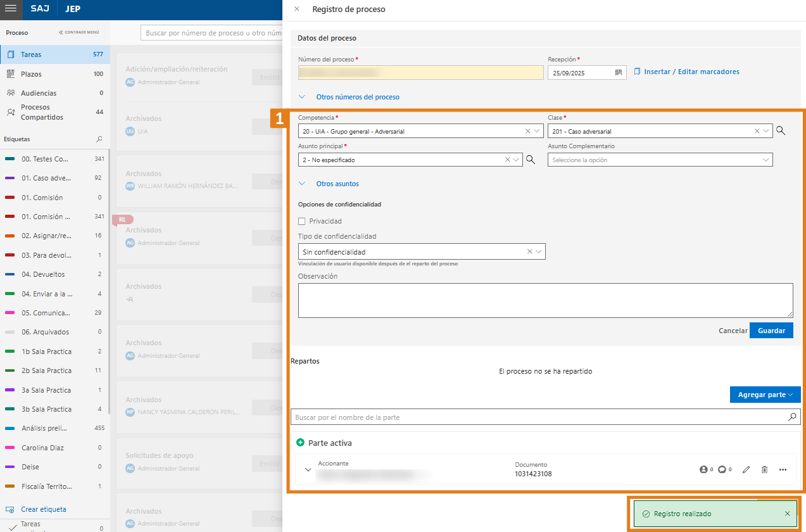
Task: Click the green plus next to Parte activa
Action: pyautogui.click(x=300, y=443)
